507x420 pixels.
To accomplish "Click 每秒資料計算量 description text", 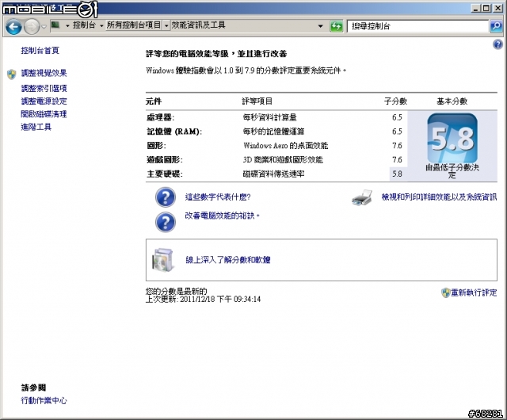I will click(269, 117).
